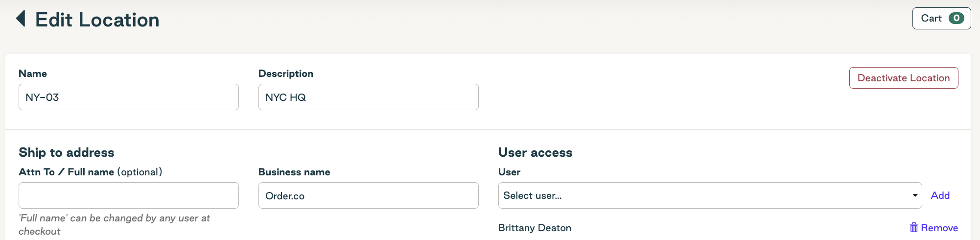Click the User access section heading
The width and height of the screenshot is (980, 240).
tap(535, 152)
